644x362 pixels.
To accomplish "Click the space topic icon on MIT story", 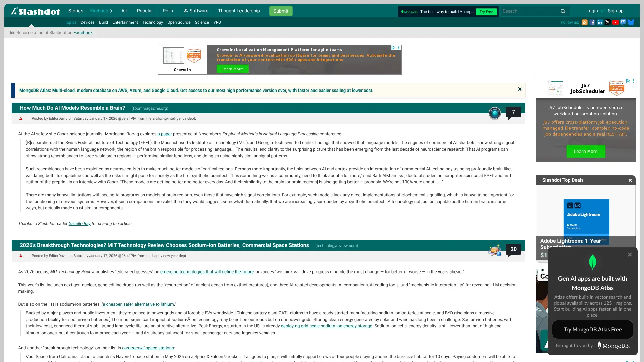I will click(495, 250).
